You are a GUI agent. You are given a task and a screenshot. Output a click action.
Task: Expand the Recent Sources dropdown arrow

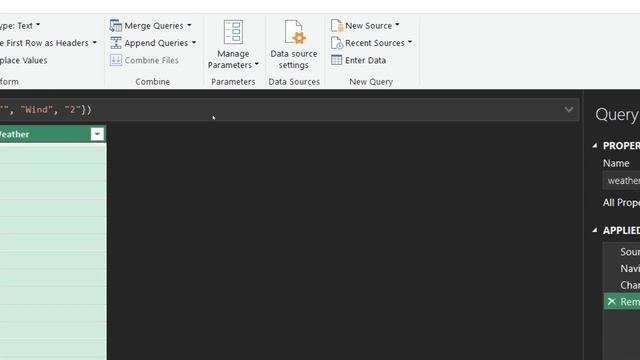point(410,42)
